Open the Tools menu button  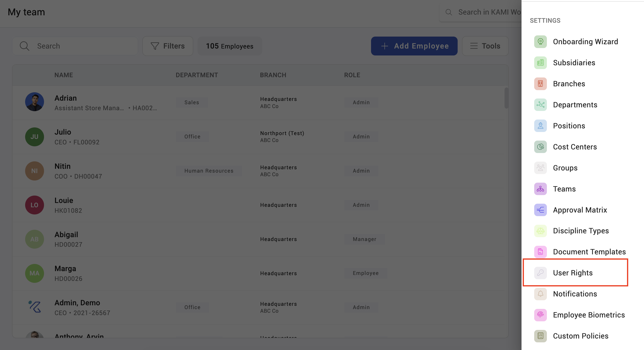click(485, 46)
